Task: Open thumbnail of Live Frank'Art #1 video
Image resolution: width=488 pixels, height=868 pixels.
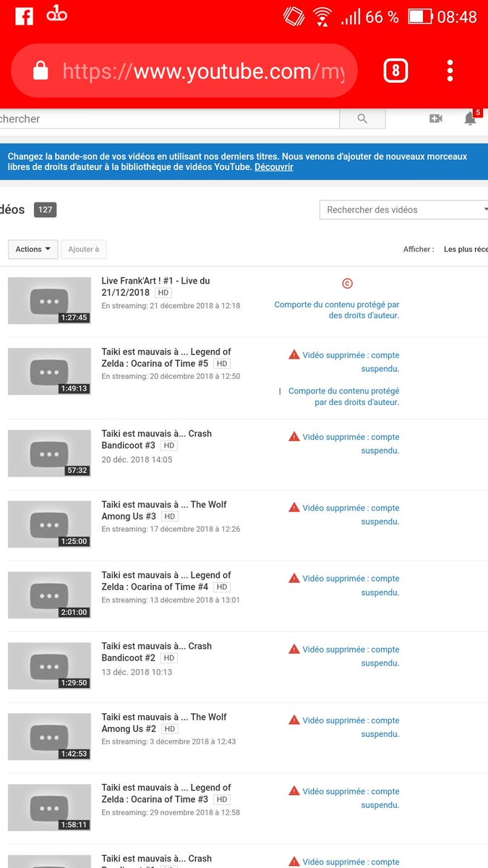Action: (x=49, y=301)
